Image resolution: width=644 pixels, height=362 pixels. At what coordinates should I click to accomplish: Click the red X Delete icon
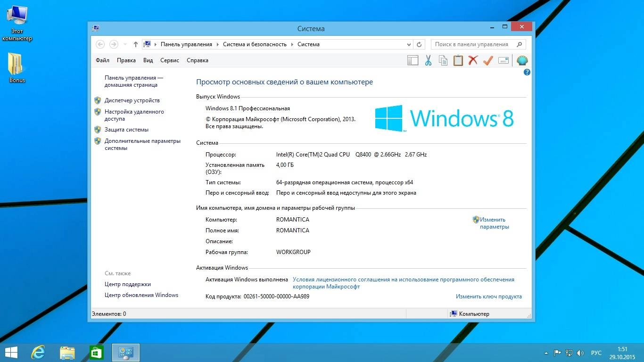(473, 60)
